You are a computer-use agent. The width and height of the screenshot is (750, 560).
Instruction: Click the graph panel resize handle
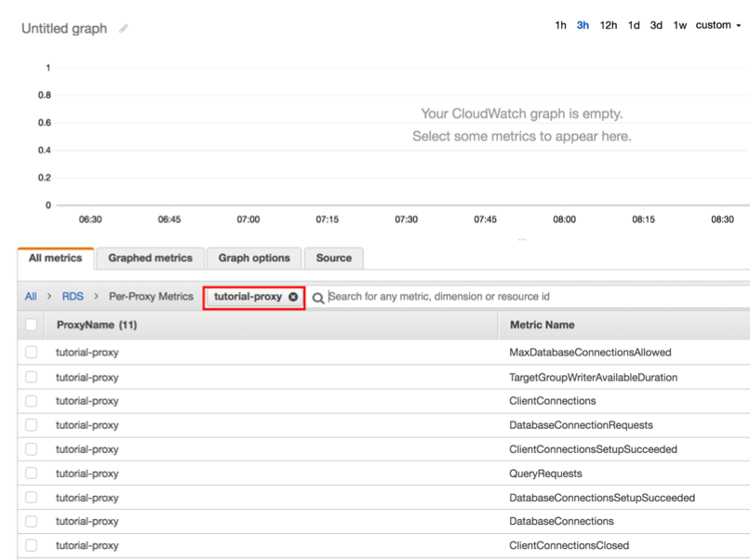tap(522, 239)
